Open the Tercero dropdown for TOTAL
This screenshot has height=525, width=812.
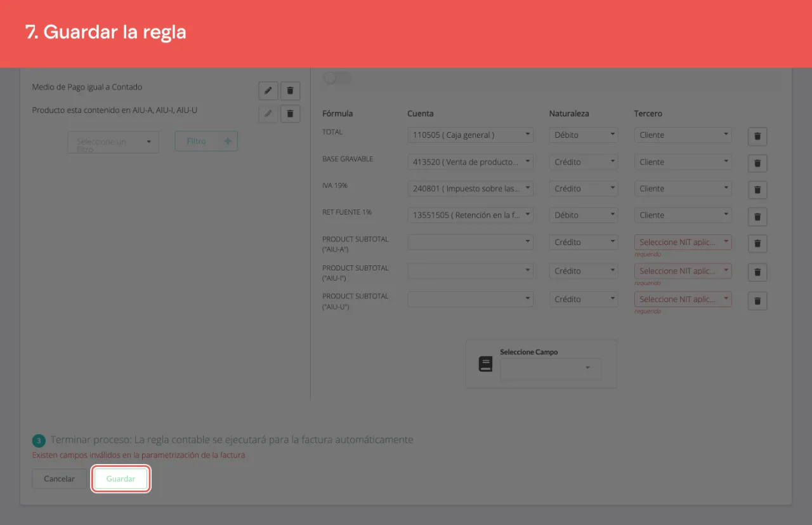click(x=683, y=135)
